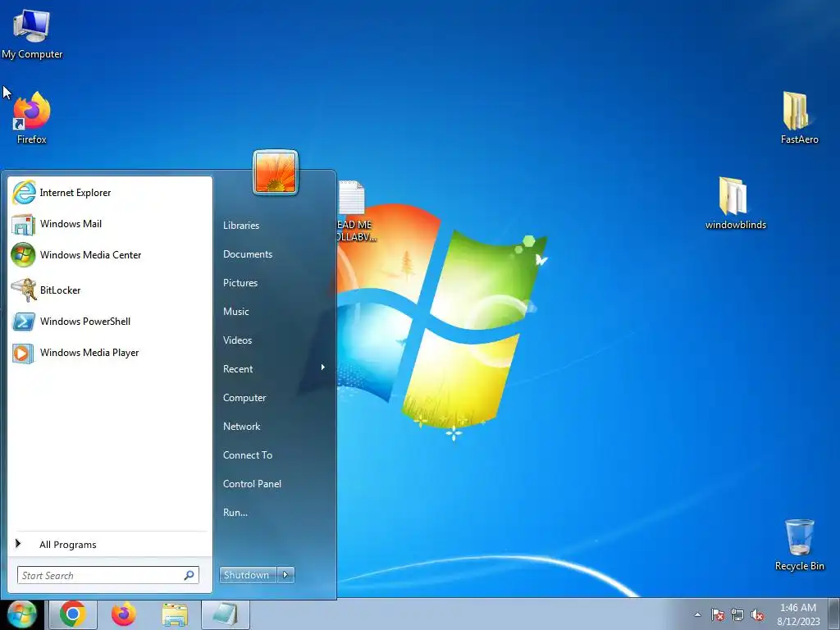Open Internet Explorer from Start menu
Image resolution: width=840 pixels, height=630 pixels.
(x=110, y=193)
